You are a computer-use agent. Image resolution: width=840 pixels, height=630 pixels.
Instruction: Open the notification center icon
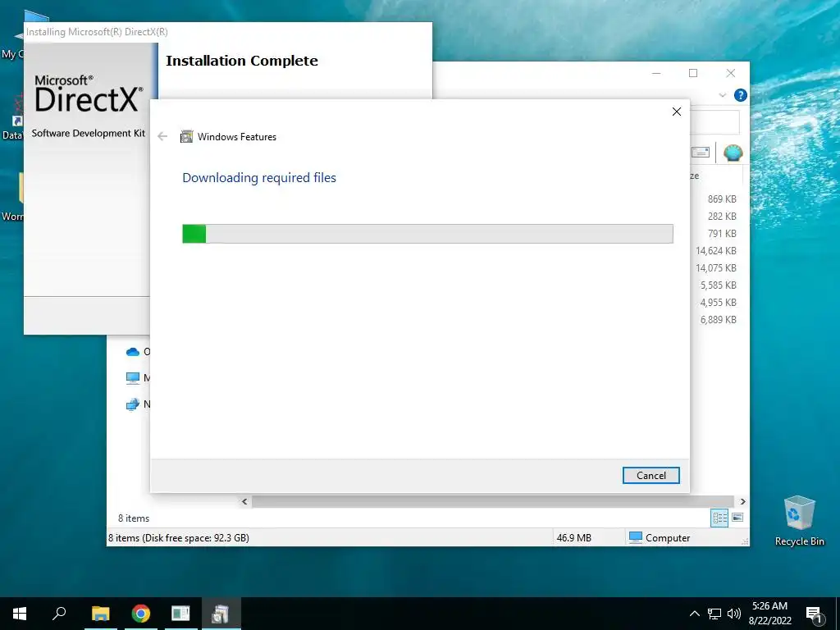[815, 615]
